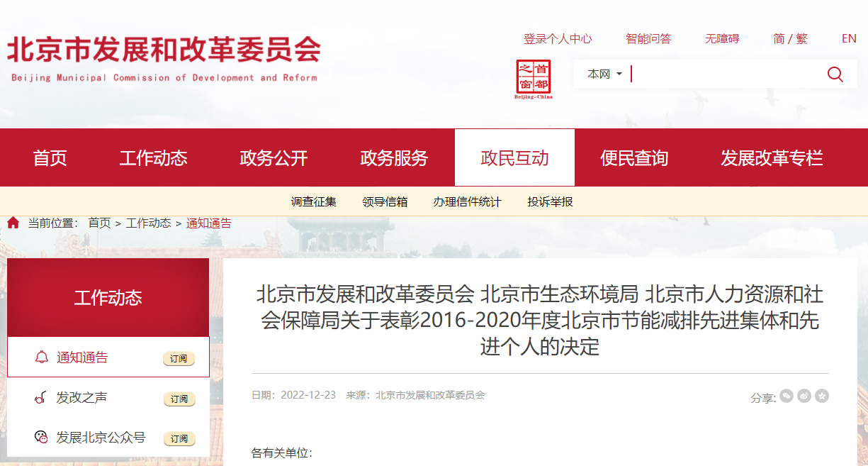The height and width of the screenshot is (466, 868).
Task: Launch 智能问答 service
Action: point(648,38)
